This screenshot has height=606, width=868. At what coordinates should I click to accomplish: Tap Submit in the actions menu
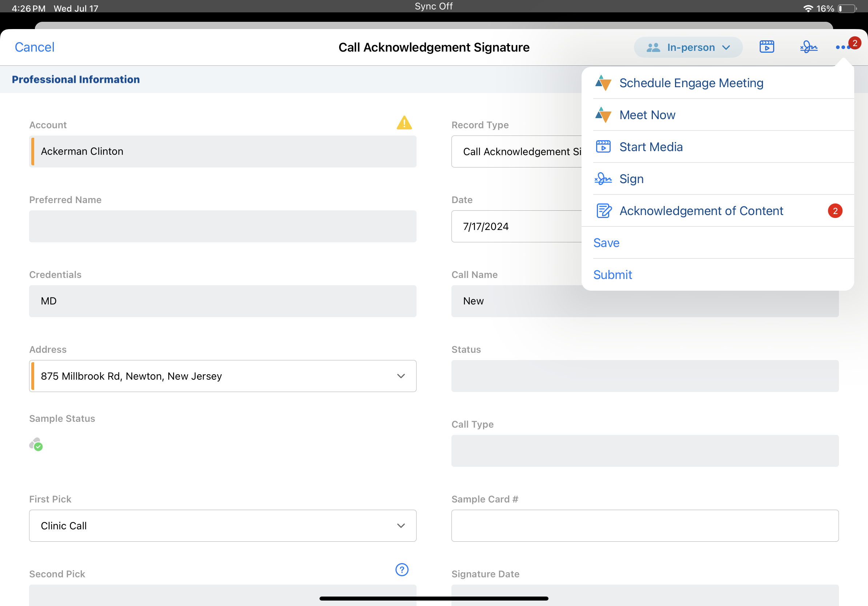pyautogui.click(x=612, y=275)
